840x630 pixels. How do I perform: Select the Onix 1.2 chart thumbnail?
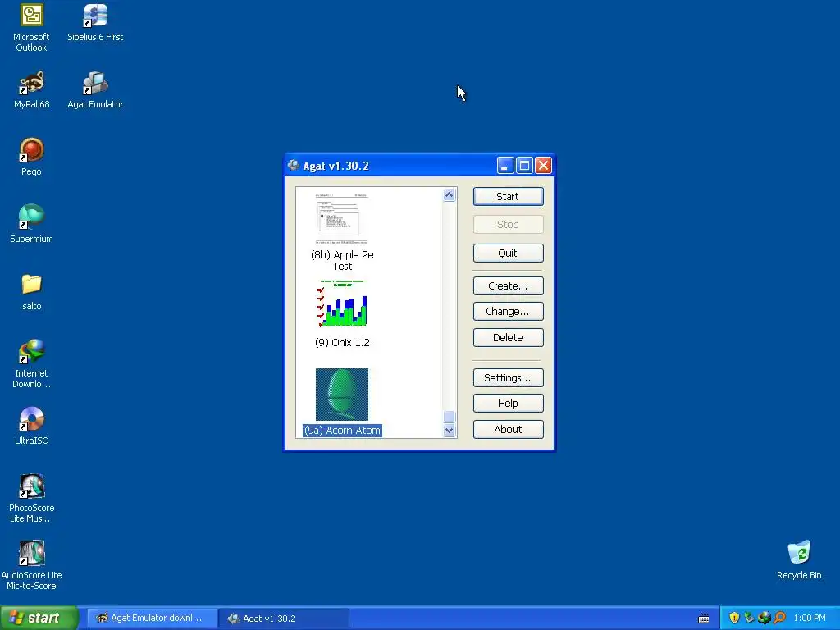coord(342,304)
